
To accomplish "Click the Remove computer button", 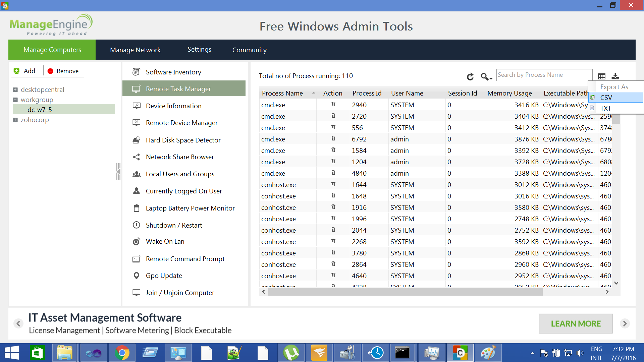I will pyautogui.click(x=63, y=71).
